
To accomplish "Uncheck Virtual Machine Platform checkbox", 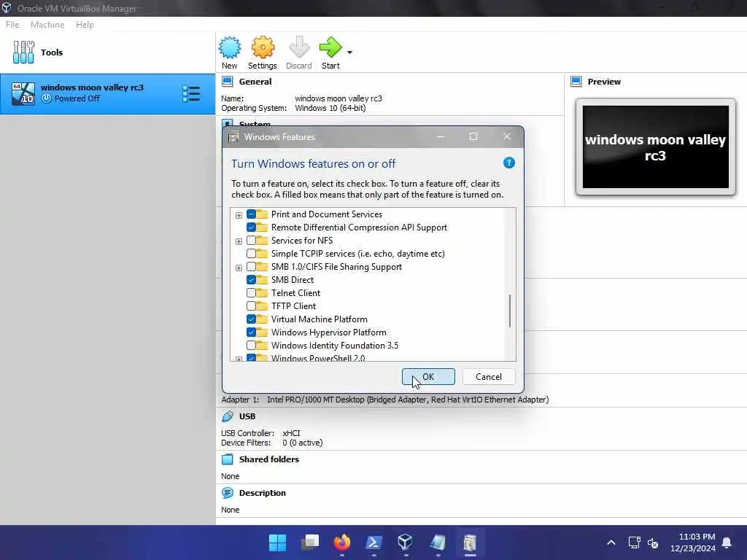I will 251,319.
